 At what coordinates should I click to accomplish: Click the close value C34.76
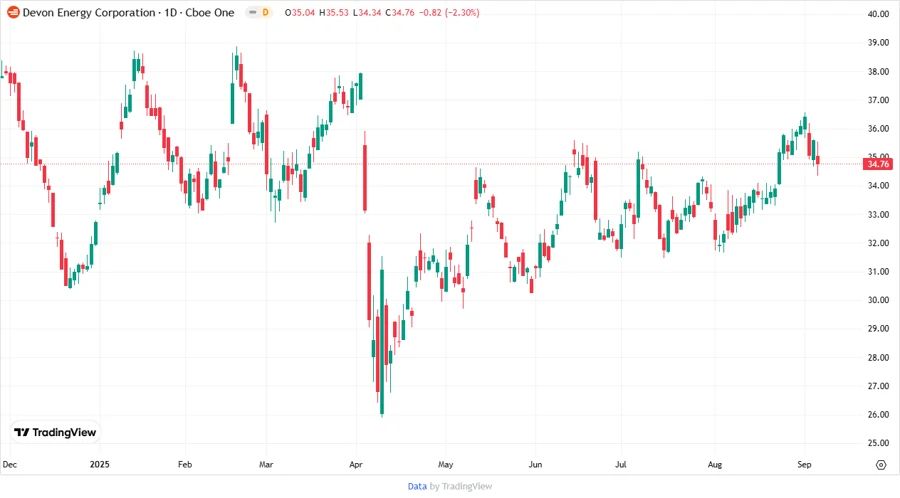[400, 12]
